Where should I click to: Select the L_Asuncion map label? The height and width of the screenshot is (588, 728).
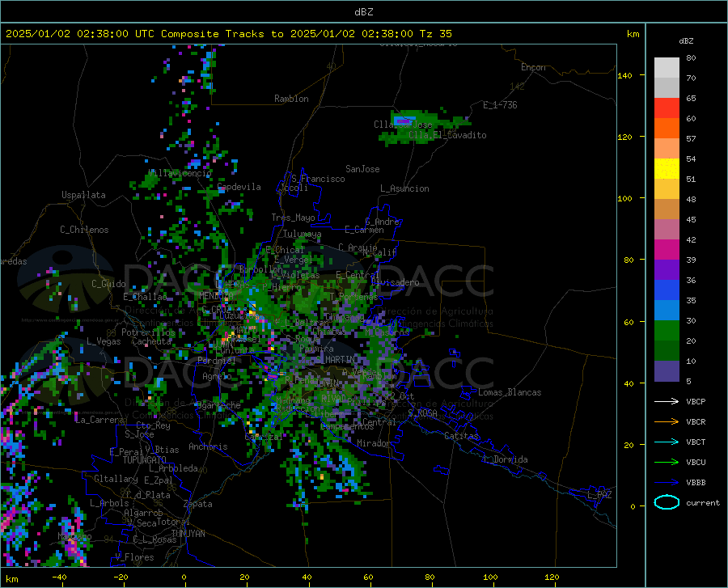pos(404,188)
